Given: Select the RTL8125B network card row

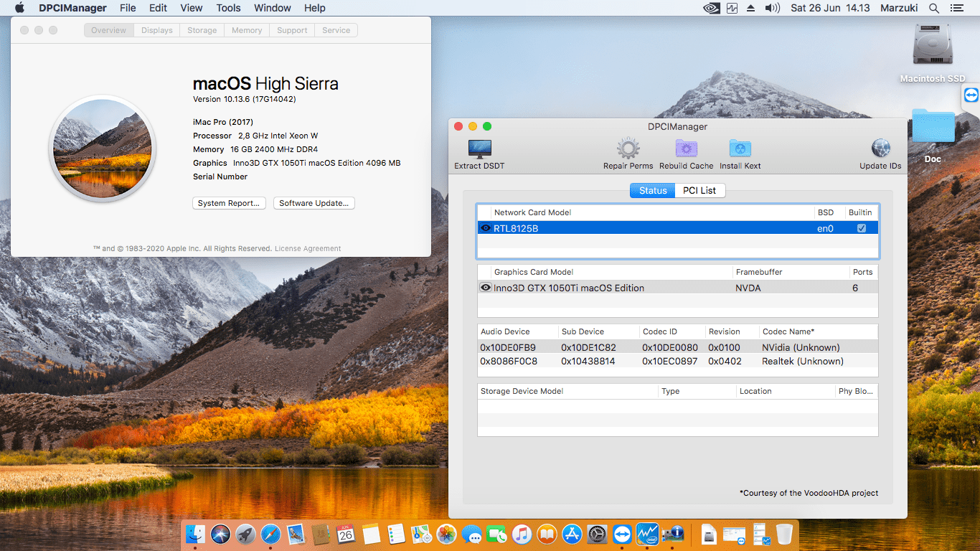Looking at the screenshot, I should point(678,228).
